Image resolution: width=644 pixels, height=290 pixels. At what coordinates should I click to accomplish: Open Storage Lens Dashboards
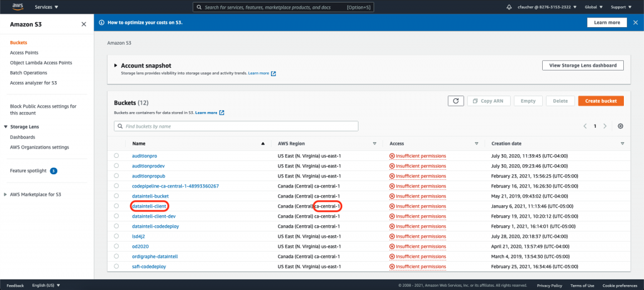(23, 137)
